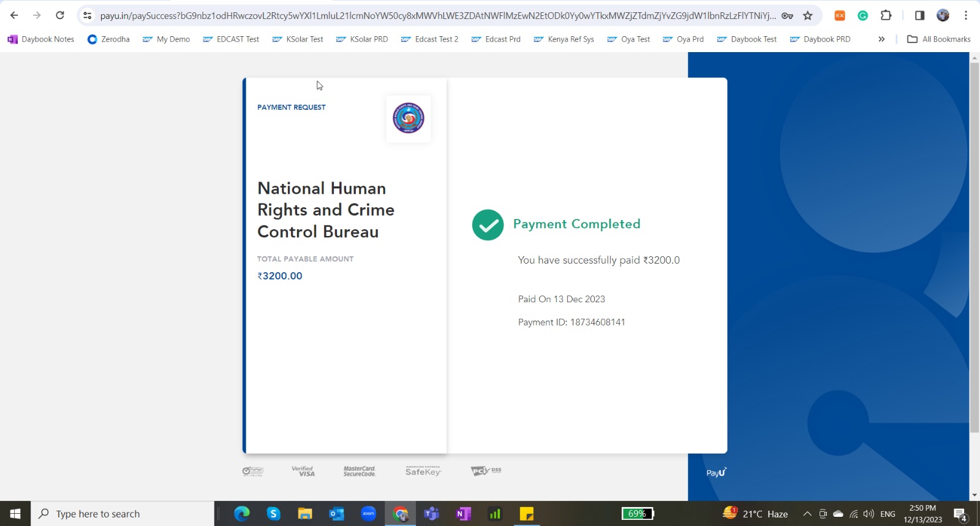Open Zoom from the taskbar
980x526 pixels.
click(x=368, y=514)
